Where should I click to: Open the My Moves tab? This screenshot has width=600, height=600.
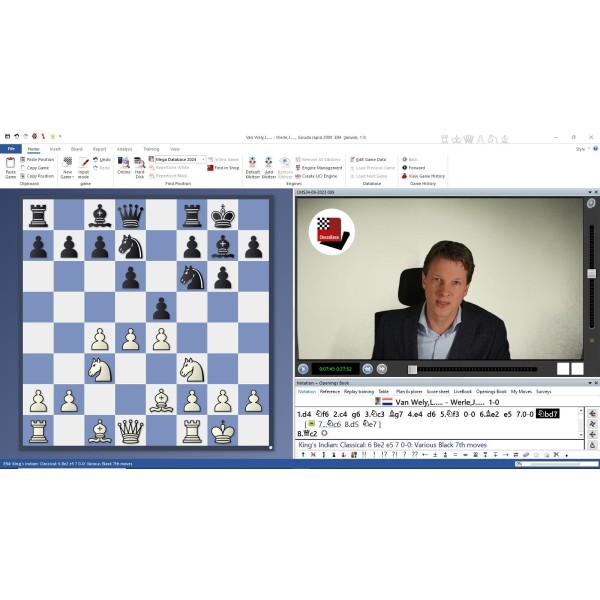coord(521,391)
